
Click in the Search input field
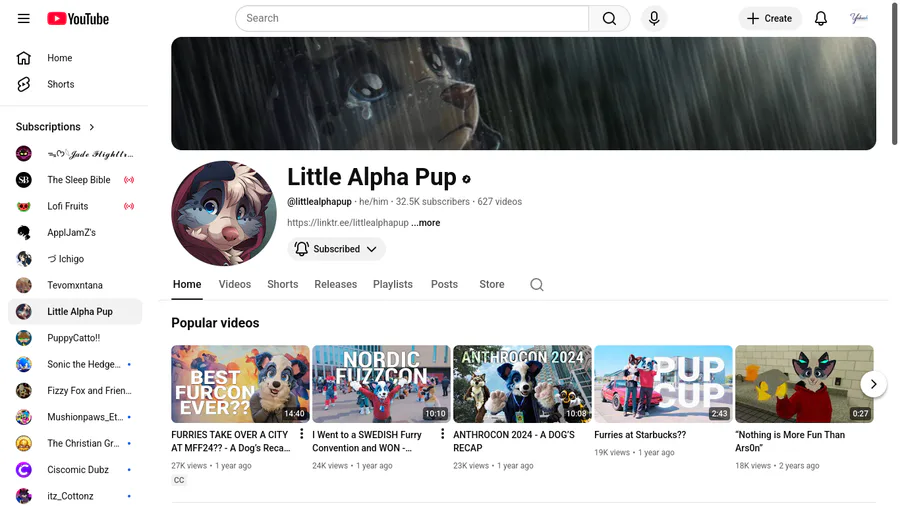tap(412, 18)
